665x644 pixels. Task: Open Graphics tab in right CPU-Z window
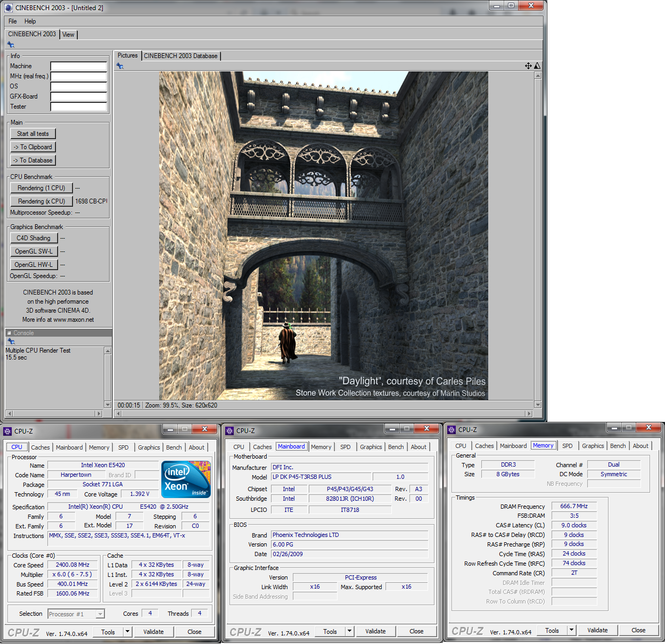tap(593, 446)
